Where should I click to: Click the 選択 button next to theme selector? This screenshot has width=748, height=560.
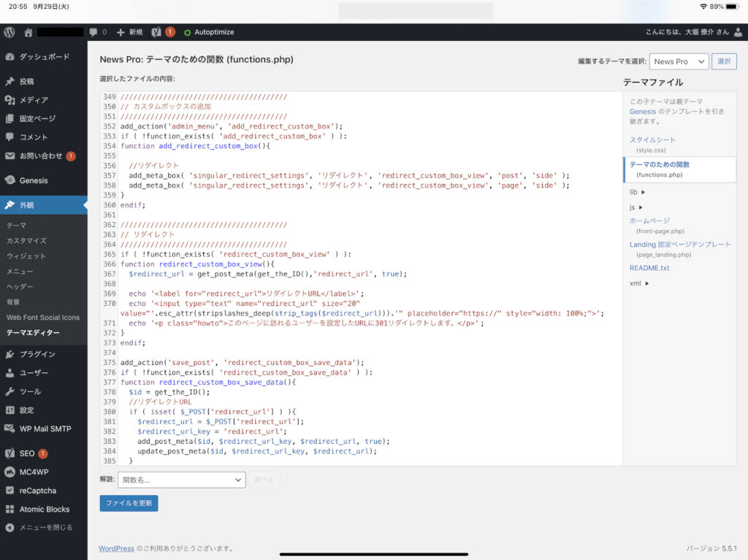(x=723, y=62)
